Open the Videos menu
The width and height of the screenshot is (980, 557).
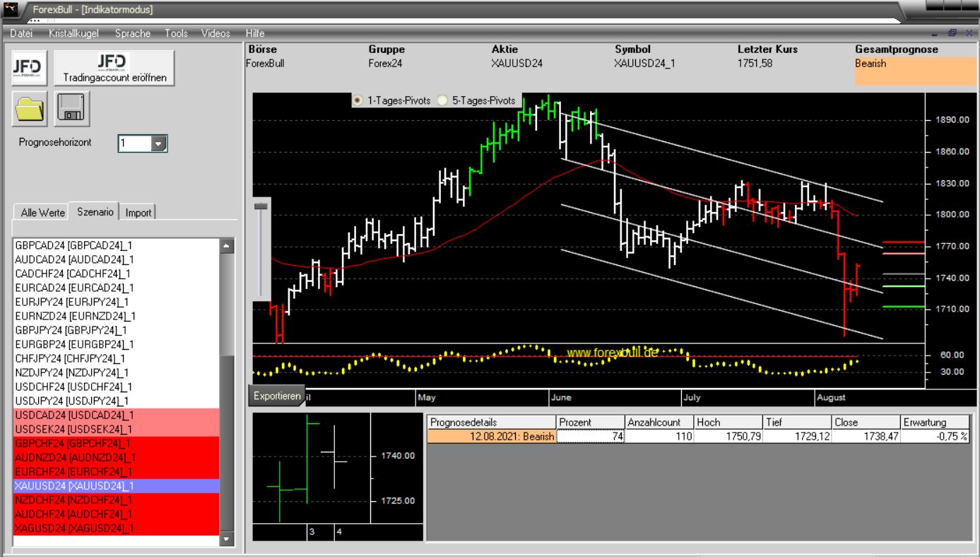point(216,33)
